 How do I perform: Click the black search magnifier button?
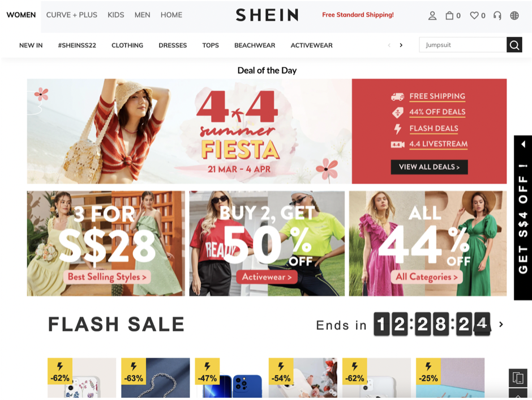click(x=514, y=45)
